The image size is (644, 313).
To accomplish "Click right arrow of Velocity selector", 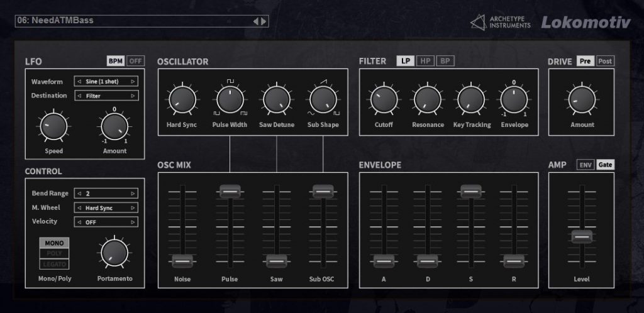I will click(133, 222).
